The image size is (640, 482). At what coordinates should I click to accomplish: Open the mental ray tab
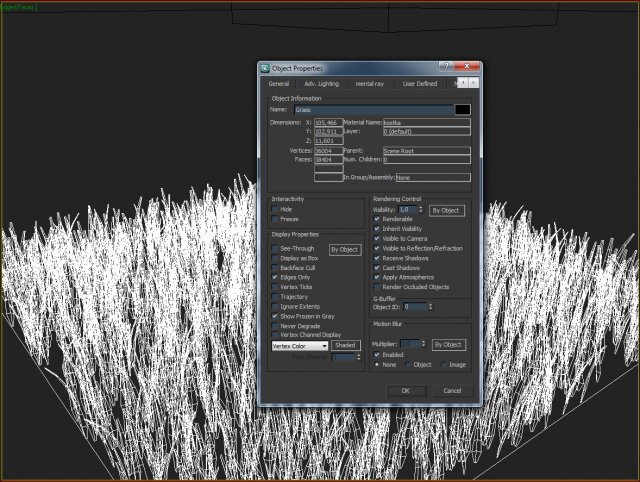[370, 84]
